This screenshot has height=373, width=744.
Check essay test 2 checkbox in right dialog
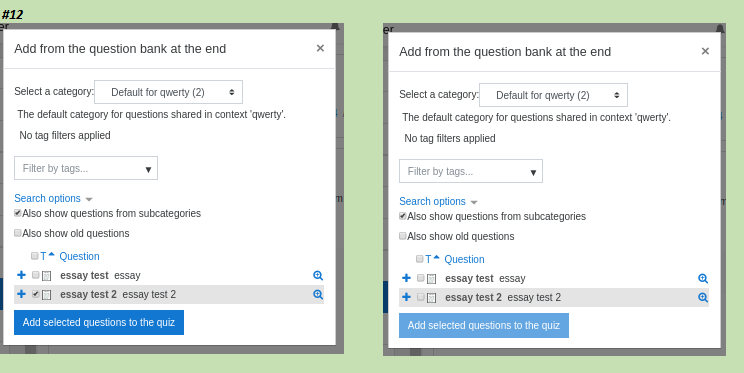click(420, 297)
